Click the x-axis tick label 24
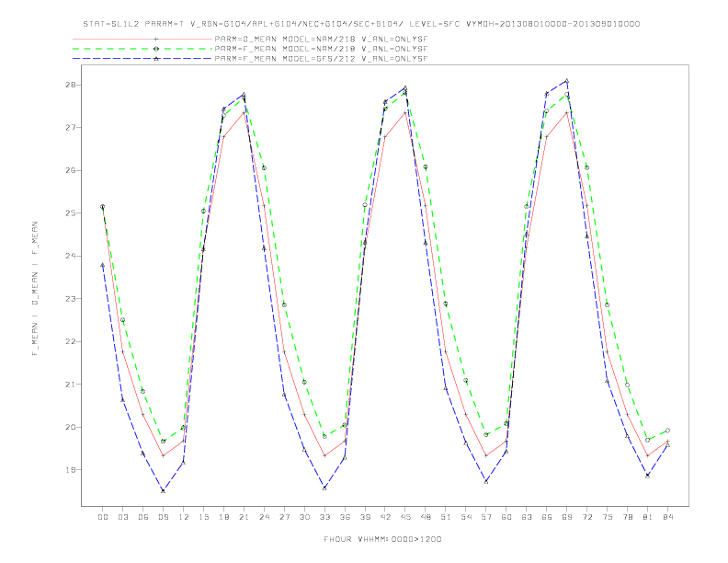 point(264,517)
